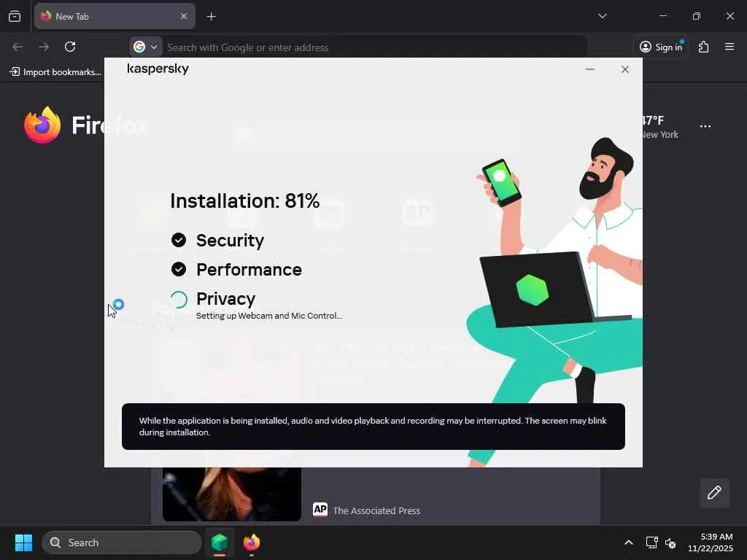The height and width of the screenshot is (560, 747).
Task: Open the Google search engine dropdown
Action: click(145, 47)
